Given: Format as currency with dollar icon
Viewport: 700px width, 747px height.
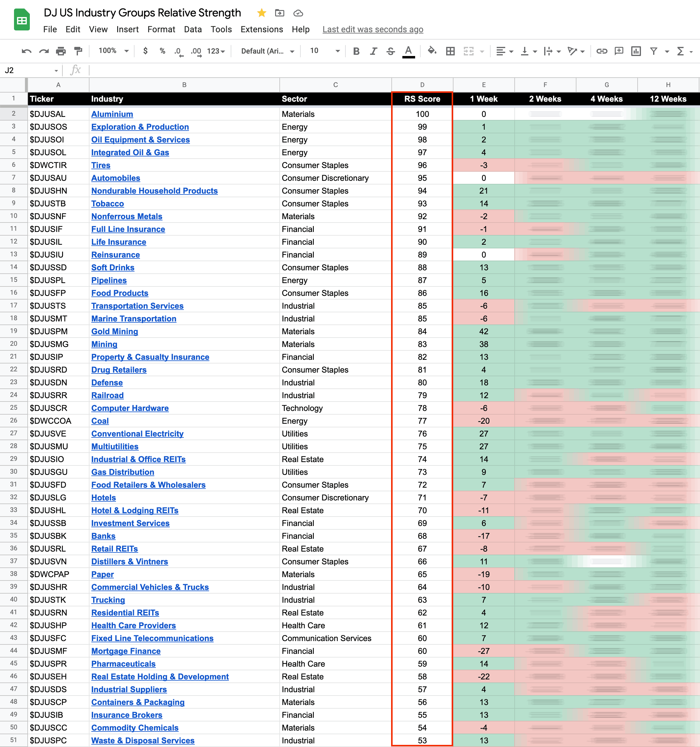Looking at the screenshot, I should pyautogui.click(x=145, y=51).
